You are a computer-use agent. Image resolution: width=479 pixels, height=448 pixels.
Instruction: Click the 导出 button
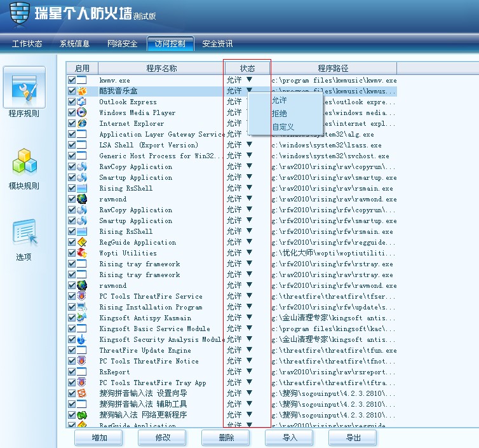[x=353, y=438]
